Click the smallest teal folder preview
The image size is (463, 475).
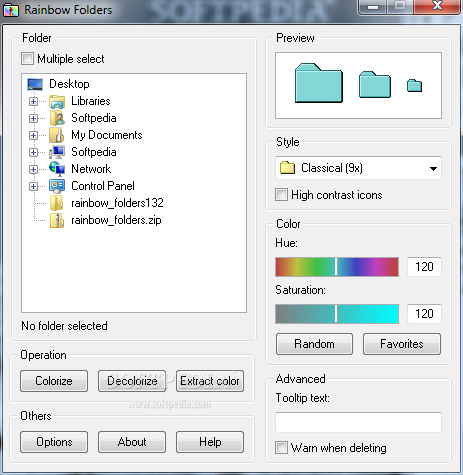(x=414, y=85)
